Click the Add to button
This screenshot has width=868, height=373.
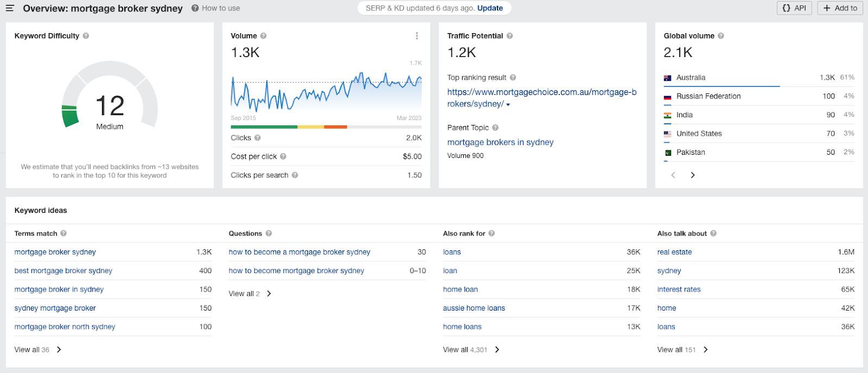(x=840, y=8)
